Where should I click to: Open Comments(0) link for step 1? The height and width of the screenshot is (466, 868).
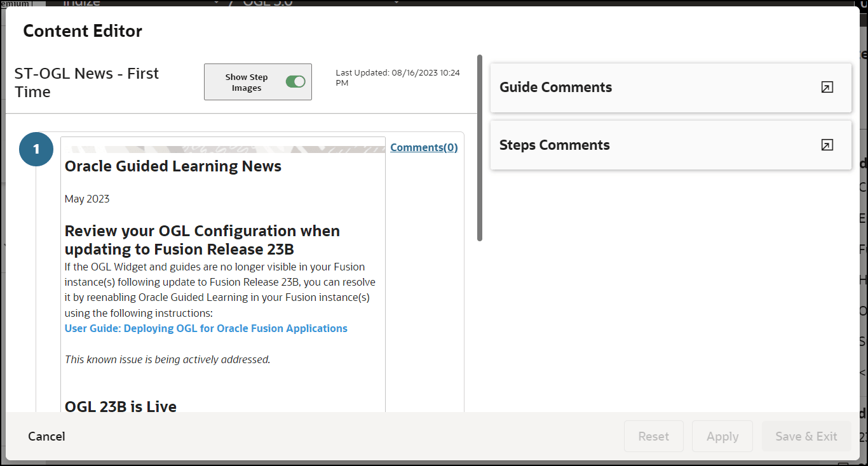(424, 147)
